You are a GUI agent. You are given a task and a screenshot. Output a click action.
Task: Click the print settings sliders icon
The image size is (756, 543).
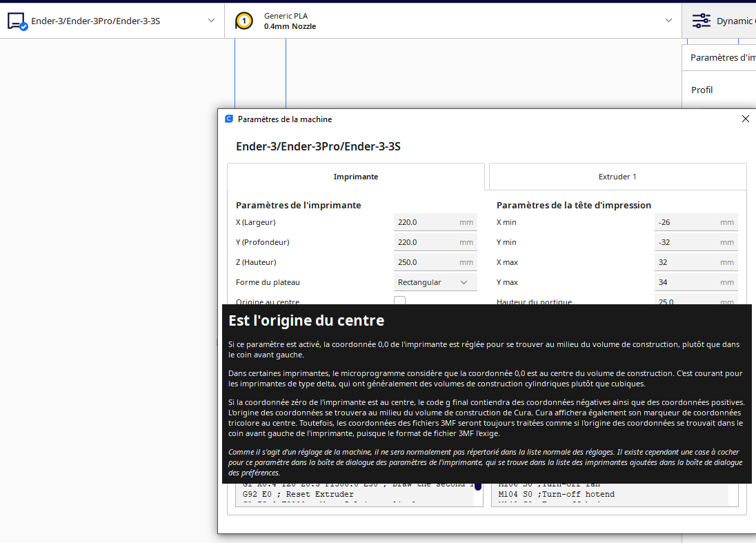(x=701, y=21)
